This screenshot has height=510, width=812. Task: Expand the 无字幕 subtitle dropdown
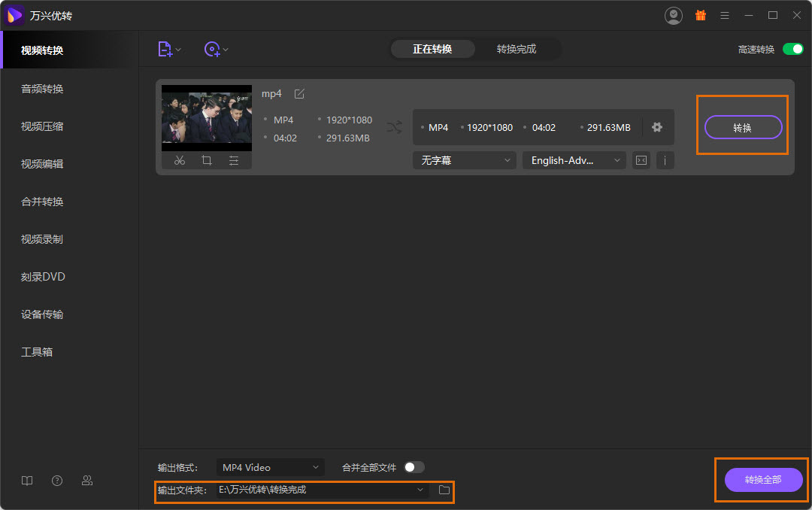coord(464,160)
